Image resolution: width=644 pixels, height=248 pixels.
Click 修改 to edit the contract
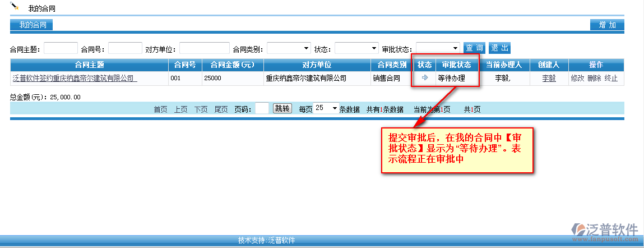pos(577,79)
